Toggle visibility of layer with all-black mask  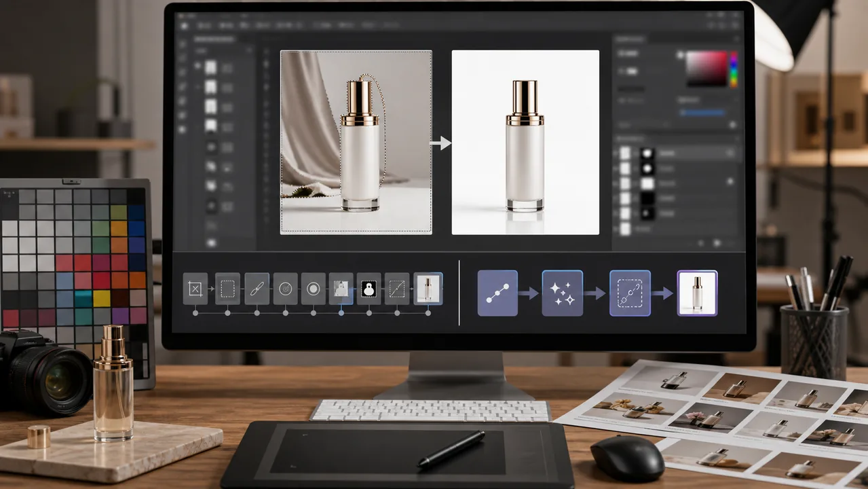pyautogui.click(x=616, y=198)
